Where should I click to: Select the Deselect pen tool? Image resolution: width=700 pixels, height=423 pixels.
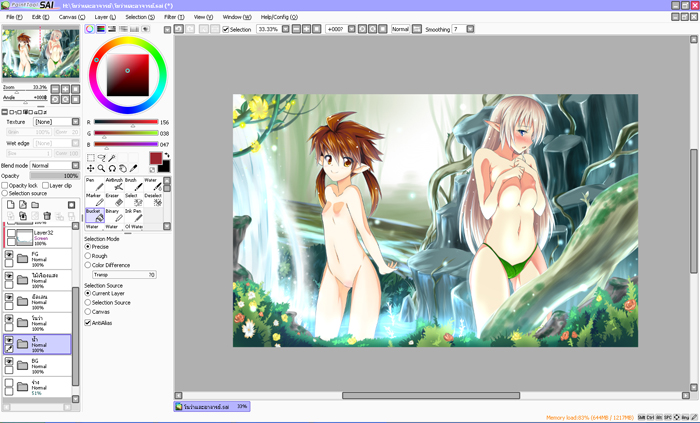(153, 200)
